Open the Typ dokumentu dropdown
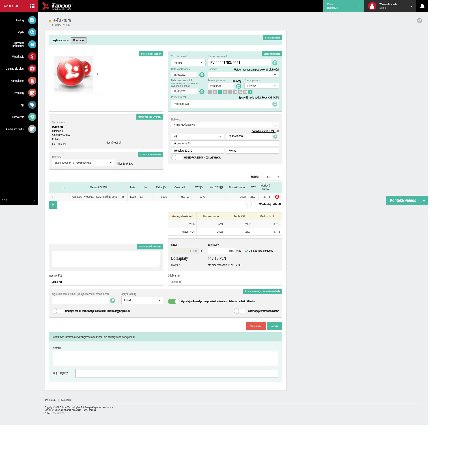476x472 pixels. (188, 63)
